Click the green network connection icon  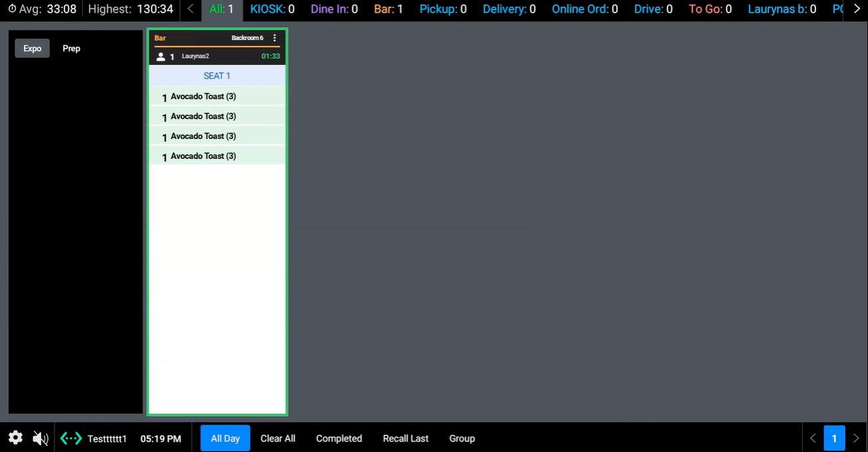pyautogui.click(x=71, y=439)
